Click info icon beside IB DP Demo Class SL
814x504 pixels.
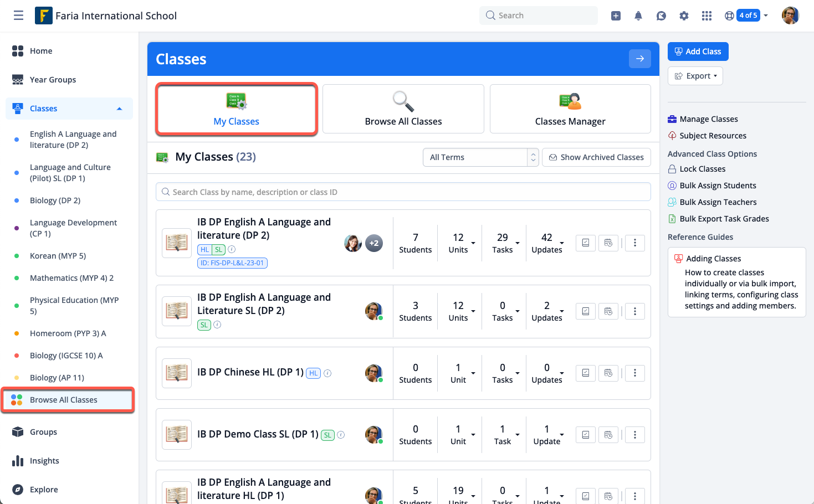(341, 435)
